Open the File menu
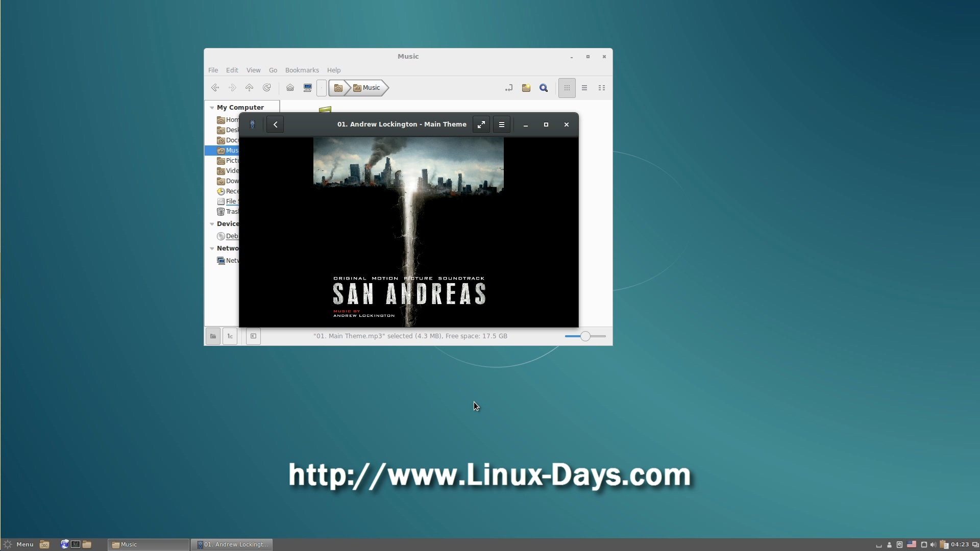Viewport: 980px width, 551px height. (x=213, y=70)
